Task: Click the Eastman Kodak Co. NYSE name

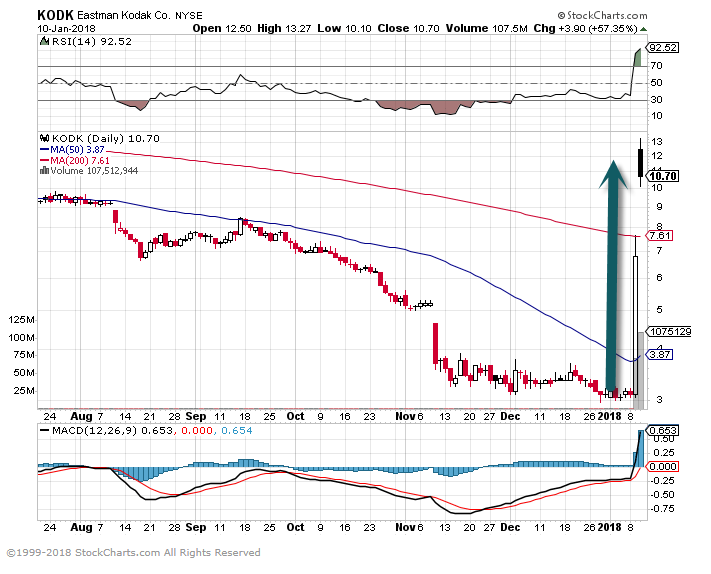Action: (x=140, y=16)
